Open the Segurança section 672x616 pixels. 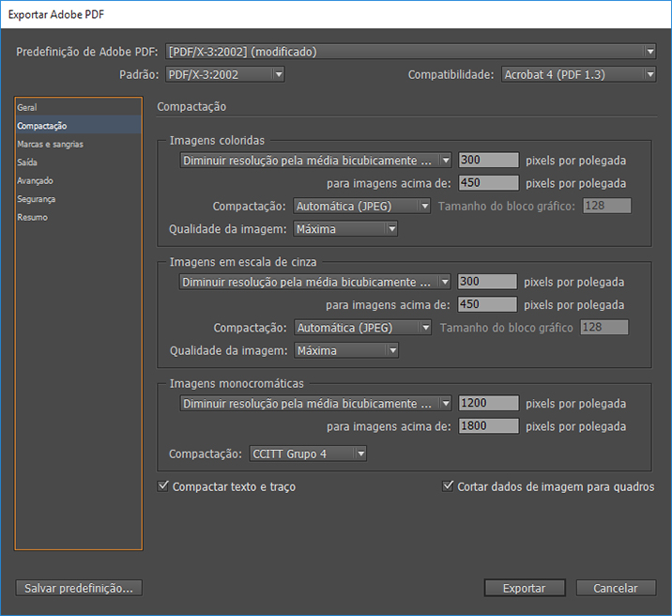point(37,199)
